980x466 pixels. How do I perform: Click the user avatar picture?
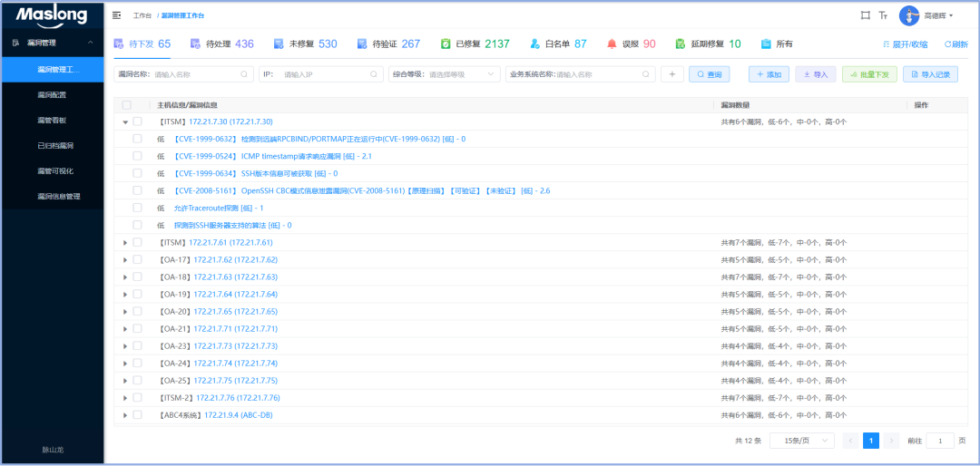click(x=908, y=15)
